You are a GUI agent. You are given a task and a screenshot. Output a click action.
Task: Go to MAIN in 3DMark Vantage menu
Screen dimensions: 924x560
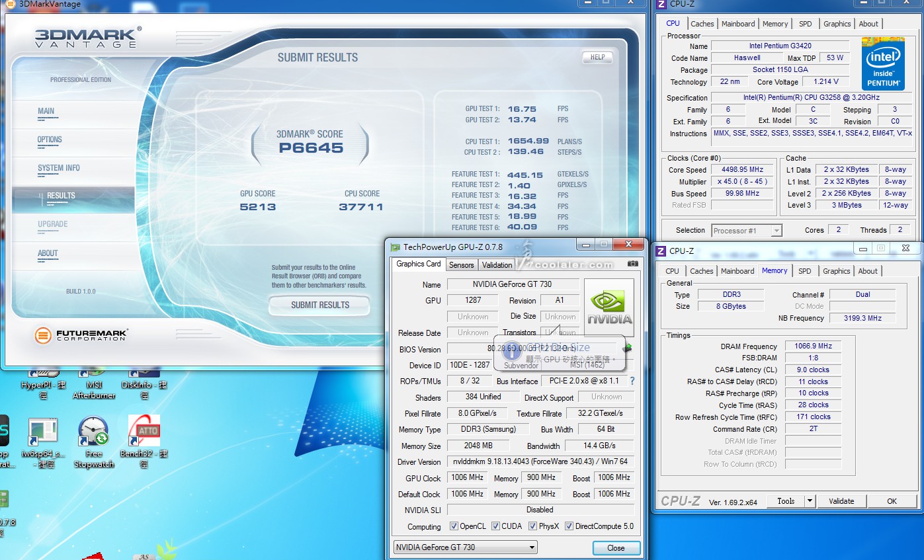tap(46, 111)
